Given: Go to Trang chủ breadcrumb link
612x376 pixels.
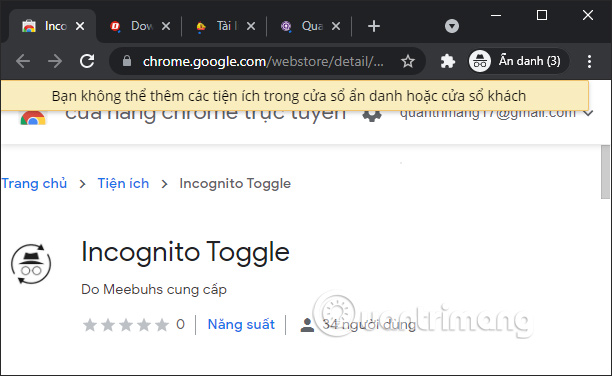Looking at the screenshot, I should tap(34, 183).
